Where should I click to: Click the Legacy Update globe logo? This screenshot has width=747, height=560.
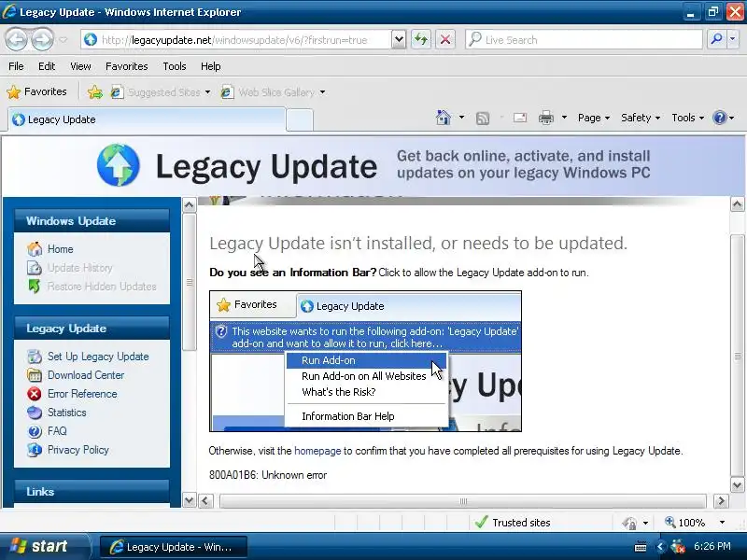point(119,165)
